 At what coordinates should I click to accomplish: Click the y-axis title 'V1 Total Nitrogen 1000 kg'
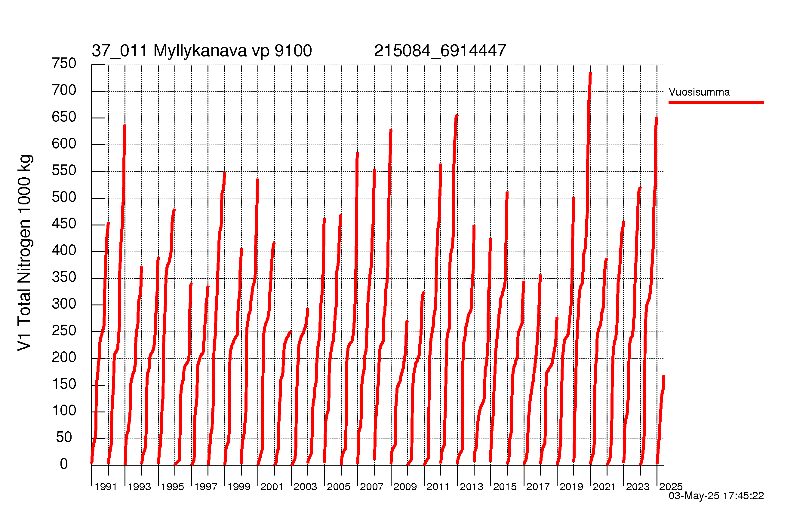pyautogui.click(x=24, y=253)
